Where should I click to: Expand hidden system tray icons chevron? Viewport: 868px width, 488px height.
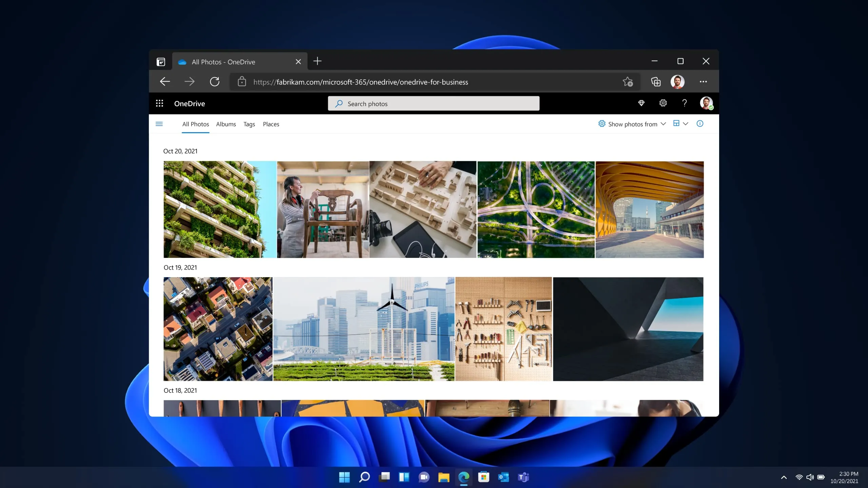784,477
